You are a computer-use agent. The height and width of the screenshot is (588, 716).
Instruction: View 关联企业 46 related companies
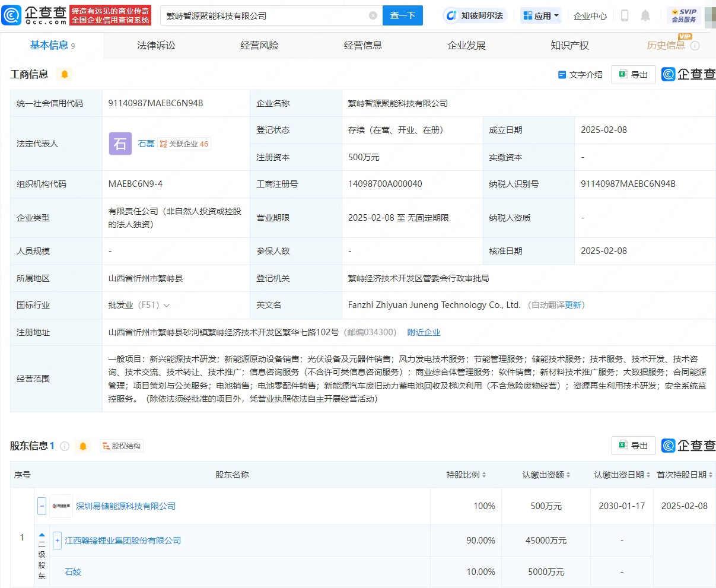(x=184, y=144)
